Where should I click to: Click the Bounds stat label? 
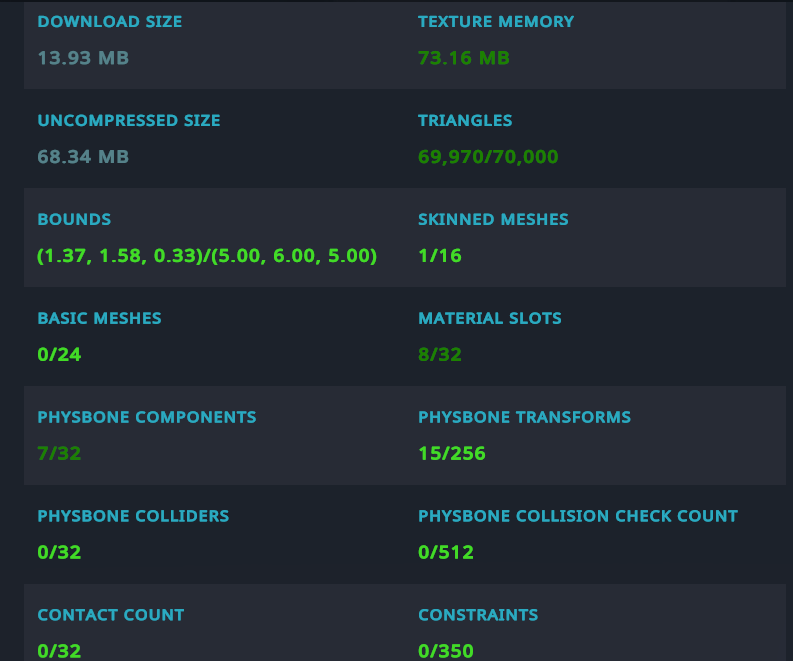74,220
